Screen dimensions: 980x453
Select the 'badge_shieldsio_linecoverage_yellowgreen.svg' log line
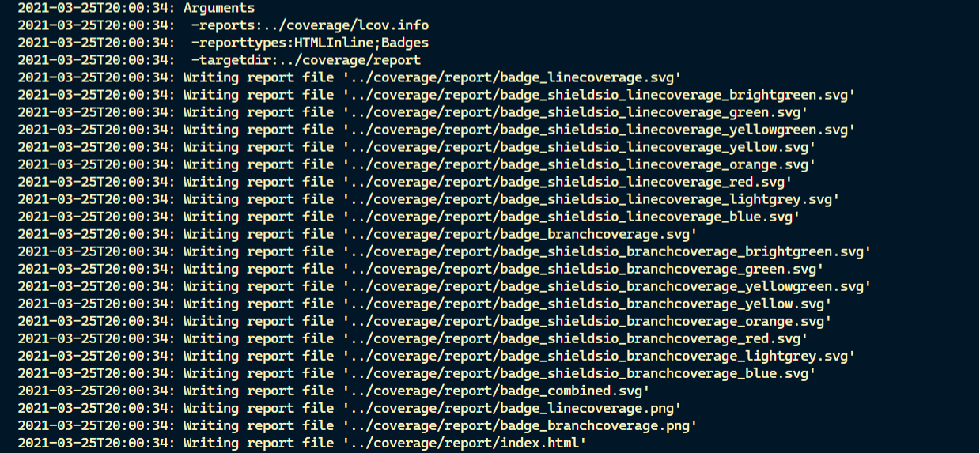tap(437, 130)
